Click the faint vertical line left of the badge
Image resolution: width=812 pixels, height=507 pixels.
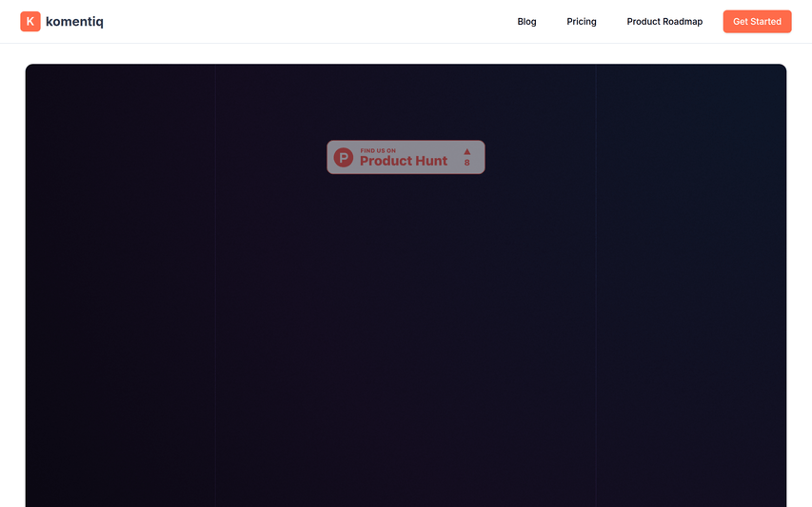pos(215,285)
